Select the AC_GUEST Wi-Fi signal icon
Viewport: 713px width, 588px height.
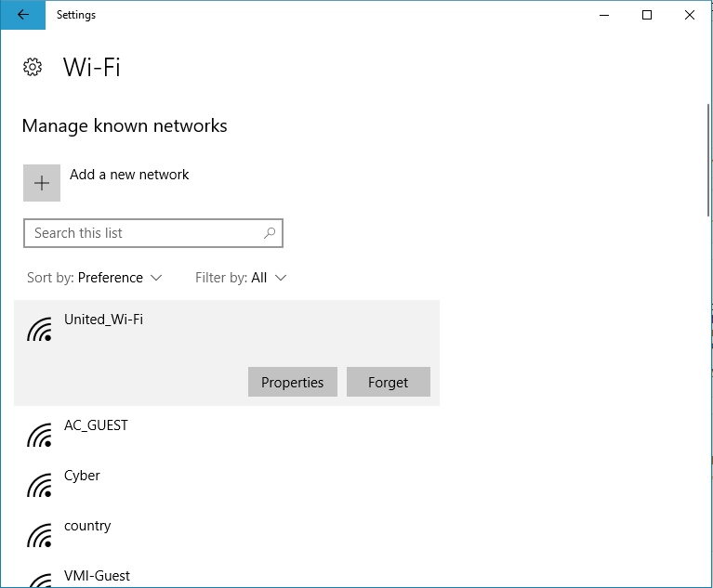point(40,436)
